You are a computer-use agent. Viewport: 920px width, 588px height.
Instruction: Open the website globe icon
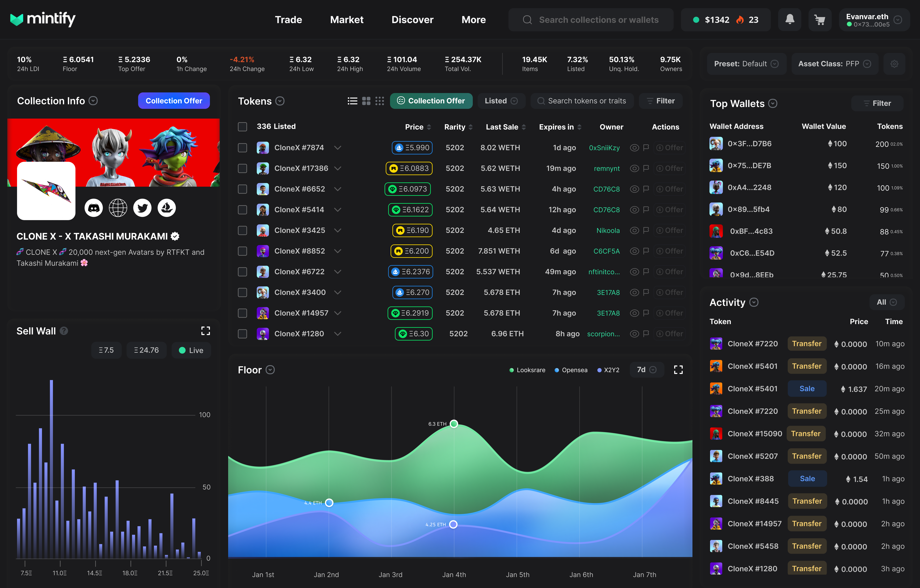(118, 208)
